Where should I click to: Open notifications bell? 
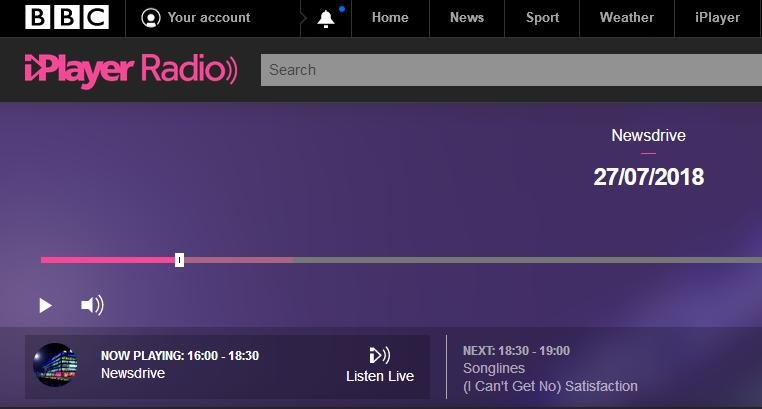[x=326, y=18]
